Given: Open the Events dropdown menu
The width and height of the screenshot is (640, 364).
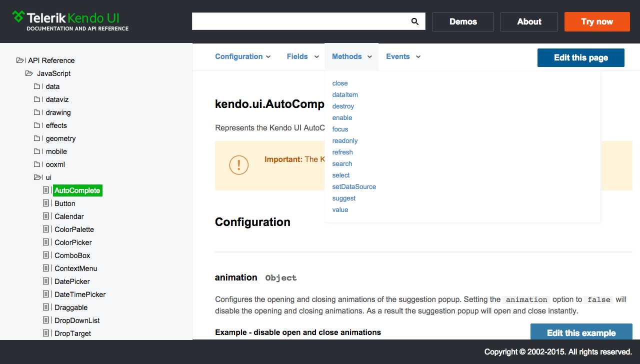Looking at the screenshot, I should (403, 56).
